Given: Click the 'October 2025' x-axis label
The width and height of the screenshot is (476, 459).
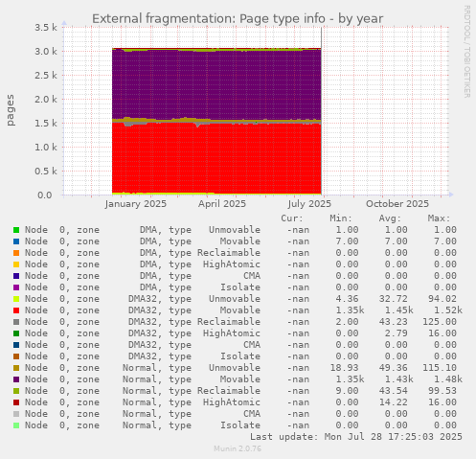Looking at the screenshot, I should point(397,204).
